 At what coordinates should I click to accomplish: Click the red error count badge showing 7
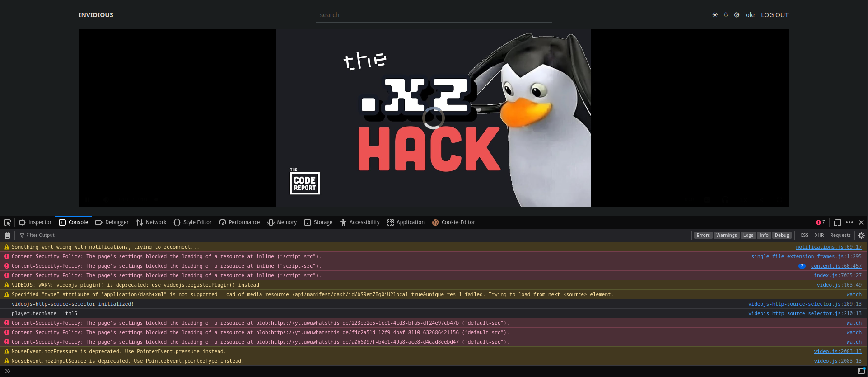click(x=820, y=222)
